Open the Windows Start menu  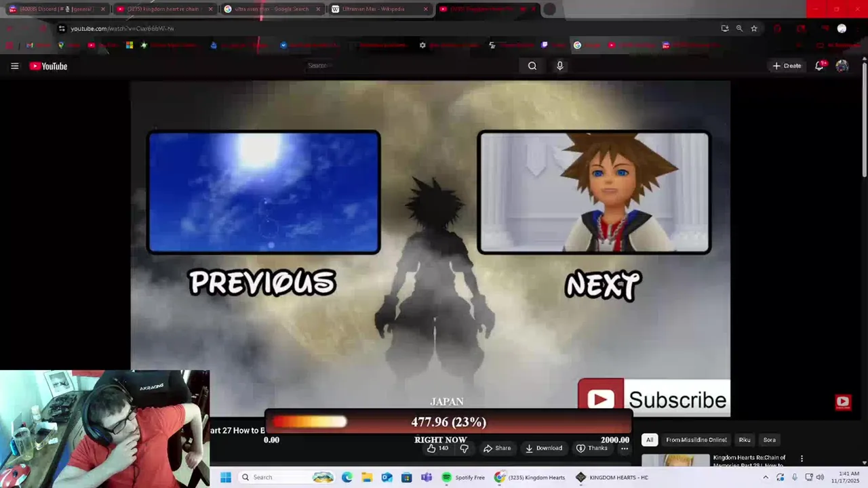click(226, 477)
